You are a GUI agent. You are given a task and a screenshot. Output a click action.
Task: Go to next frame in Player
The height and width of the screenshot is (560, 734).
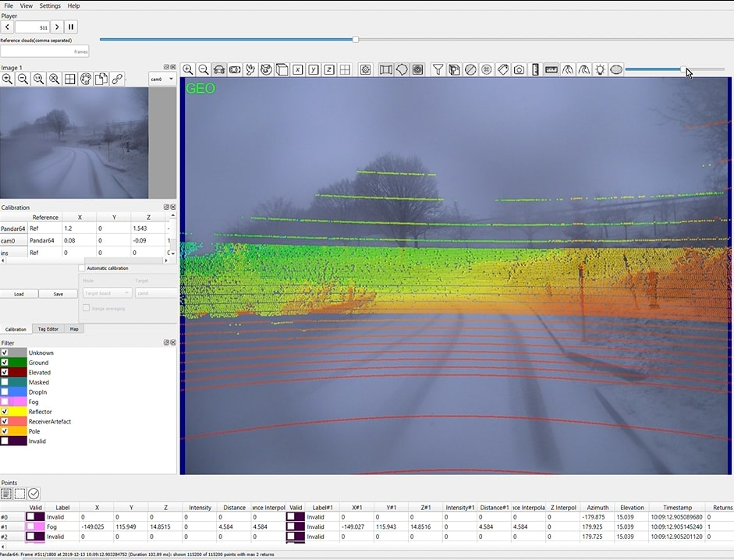coord(57,27)
